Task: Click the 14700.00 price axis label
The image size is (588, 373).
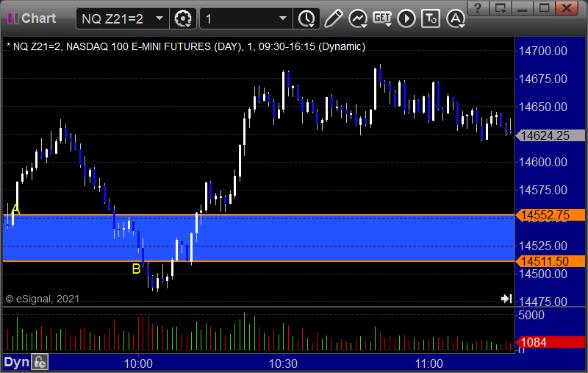Action: [542, 51]
